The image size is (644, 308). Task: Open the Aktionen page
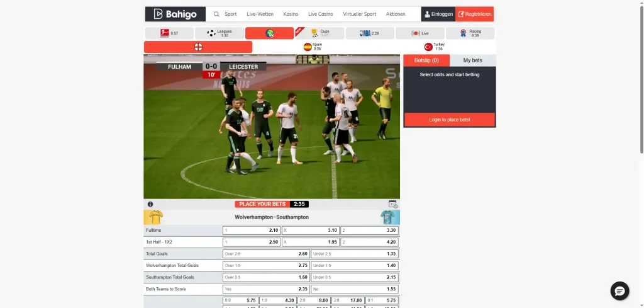[x=396, y=14]
